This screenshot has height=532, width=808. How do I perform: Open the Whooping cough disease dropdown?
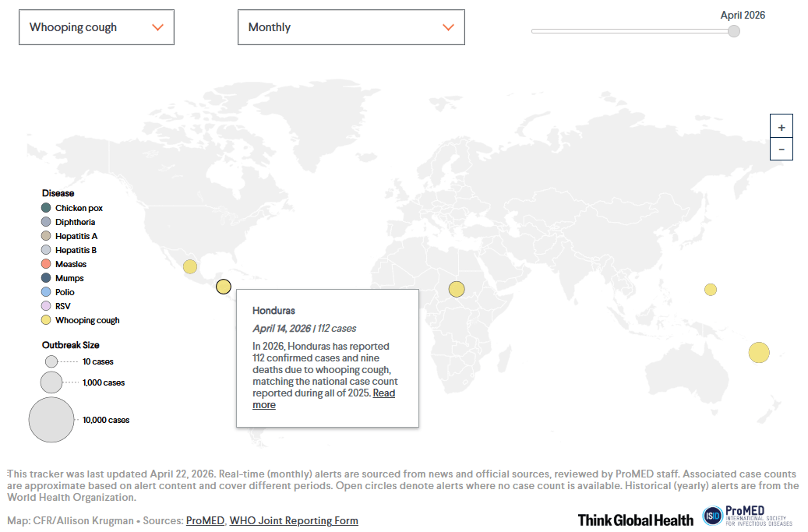click(x=97, y=27)
